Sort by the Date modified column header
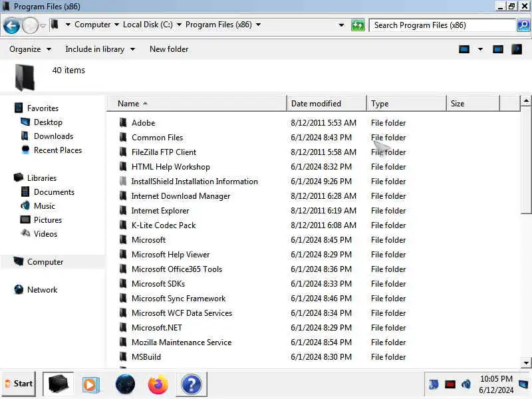The width and height of the screenshot is (532, 399). coord(327,104)
